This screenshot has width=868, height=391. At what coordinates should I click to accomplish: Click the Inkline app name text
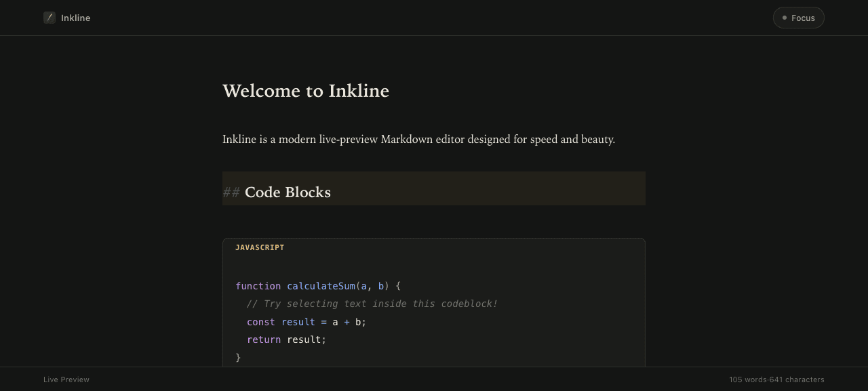[x=75, y=18]
